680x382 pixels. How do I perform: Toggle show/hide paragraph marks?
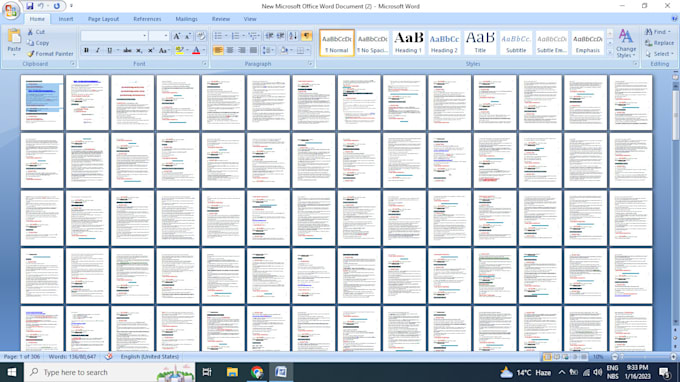point(307,36)
